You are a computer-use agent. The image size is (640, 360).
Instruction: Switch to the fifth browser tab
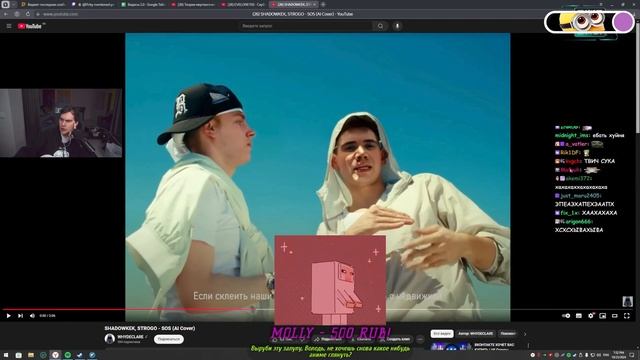pos(243,4)
